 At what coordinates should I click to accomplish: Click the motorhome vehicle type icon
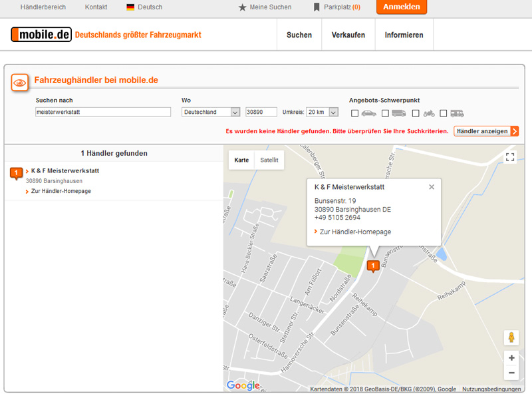457,113
